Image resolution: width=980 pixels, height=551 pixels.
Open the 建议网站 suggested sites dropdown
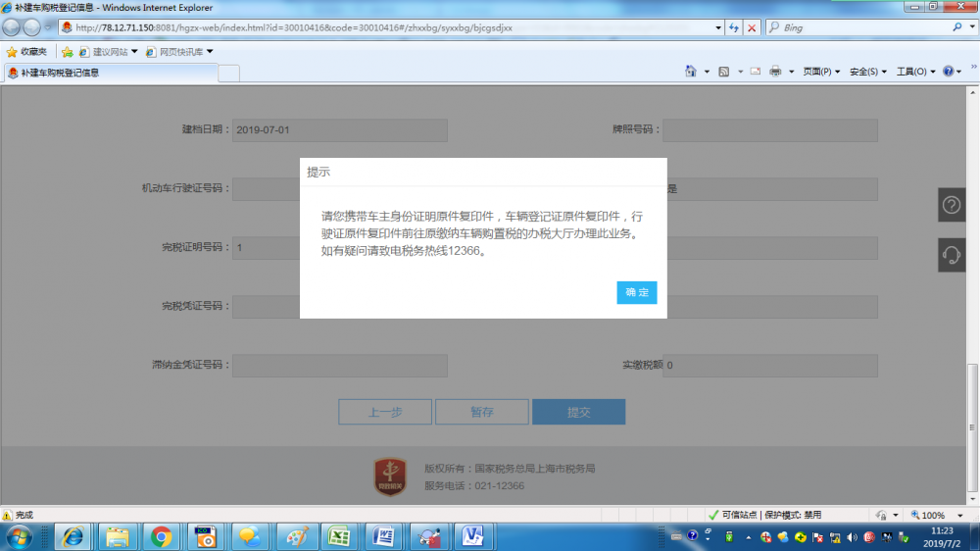pyautogui.click(x=108, y=52)
